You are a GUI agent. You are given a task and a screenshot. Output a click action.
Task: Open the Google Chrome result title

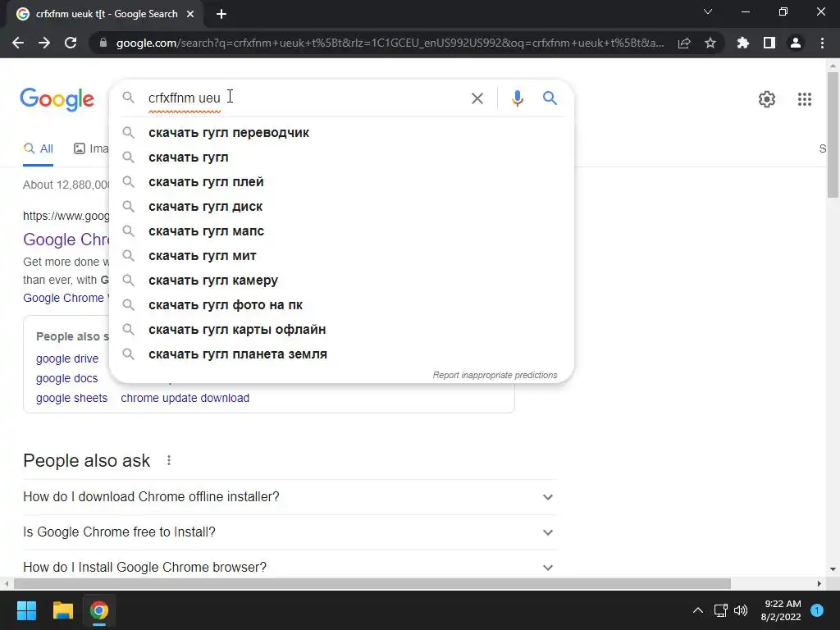[x=66, y=240]
